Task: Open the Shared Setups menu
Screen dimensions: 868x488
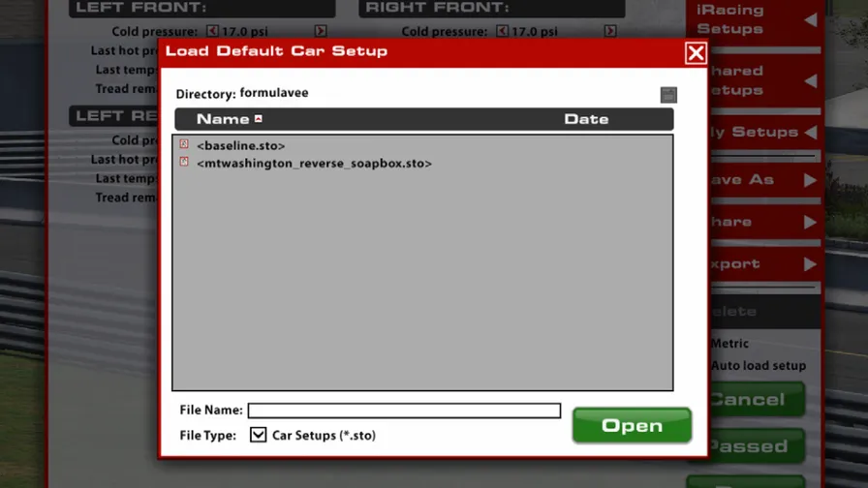Action: point(764,80)
